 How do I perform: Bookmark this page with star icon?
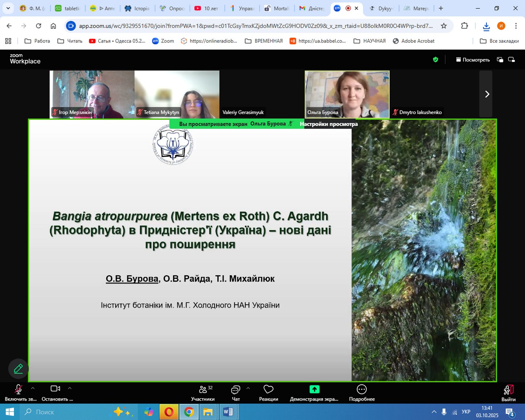point(444,26)
